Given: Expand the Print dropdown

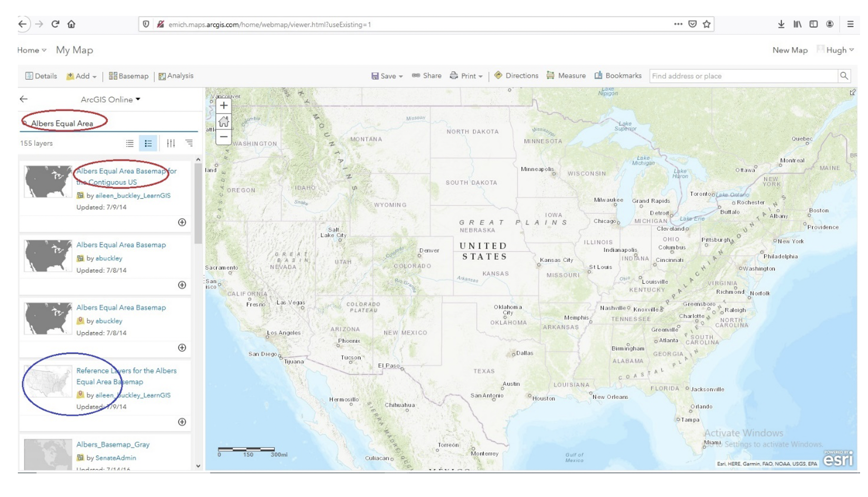Looking at the screenshot, I should pos(466,76).
